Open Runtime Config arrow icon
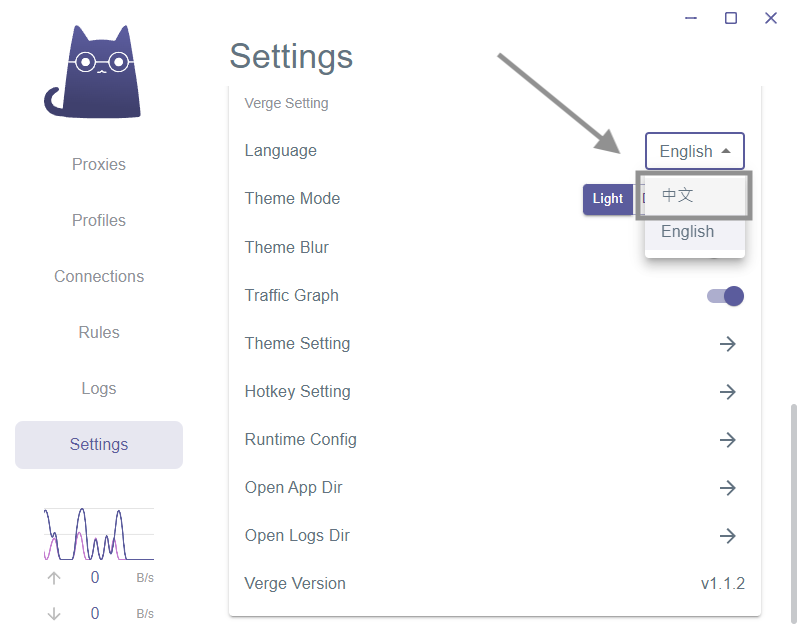The height and width of the screenshot is (631, 797). click(x=727, y=440)
